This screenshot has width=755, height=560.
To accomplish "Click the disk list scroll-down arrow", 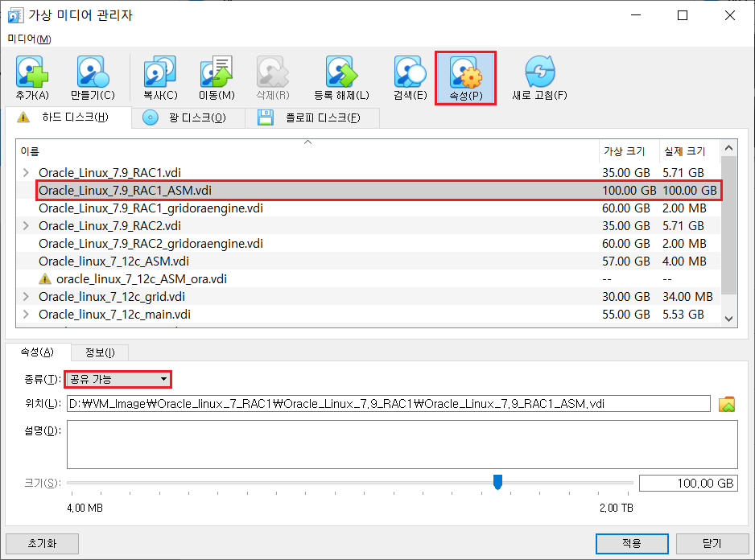I will (x=728, y=319).
